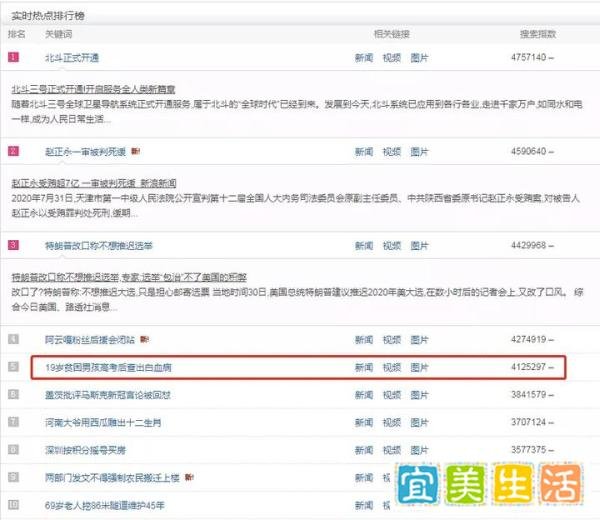600x520 pixels.
Task: Click keyword 赵正永一审被判死缓
Action: [85, 152]
